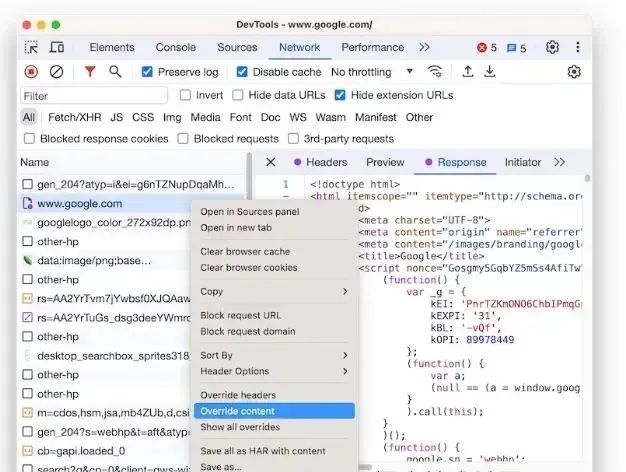Click icon beside gen_204?s=webhp request
The image size is (626, 472).
28,432
